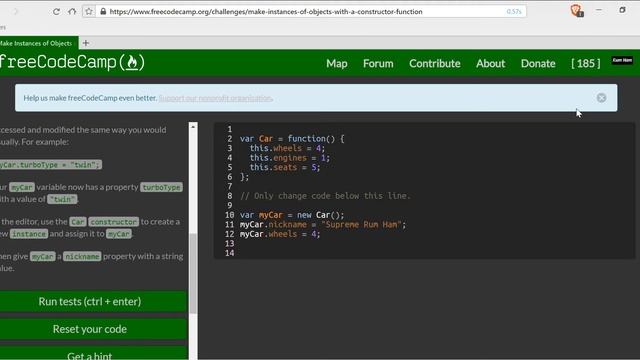The image size is (640, 360).
Task: Open the Brave shield icon
Action: pos(576,11)
